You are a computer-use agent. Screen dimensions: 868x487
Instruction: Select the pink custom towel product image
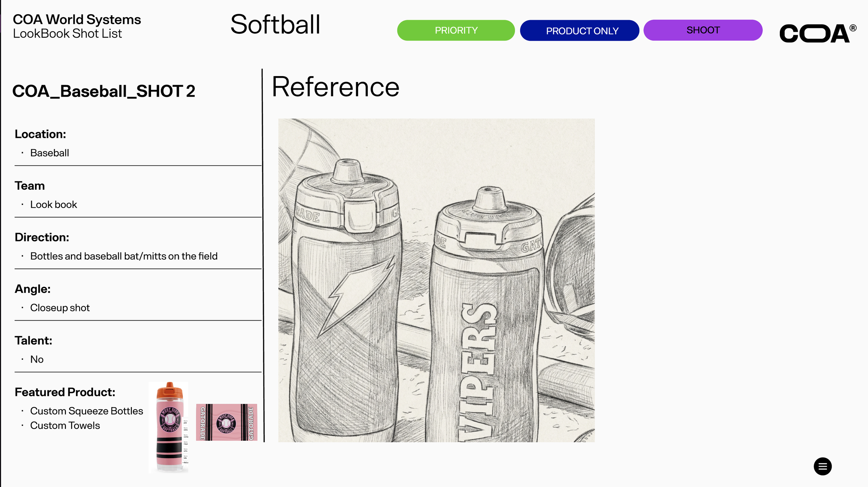pyautogui.click(x=226, y=422)
